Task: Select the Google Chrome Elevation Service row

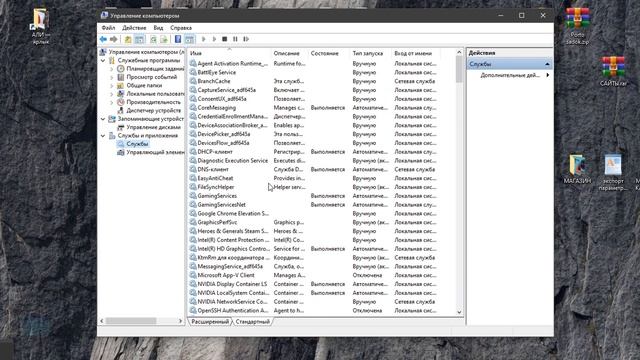Action: click(313, 213)
